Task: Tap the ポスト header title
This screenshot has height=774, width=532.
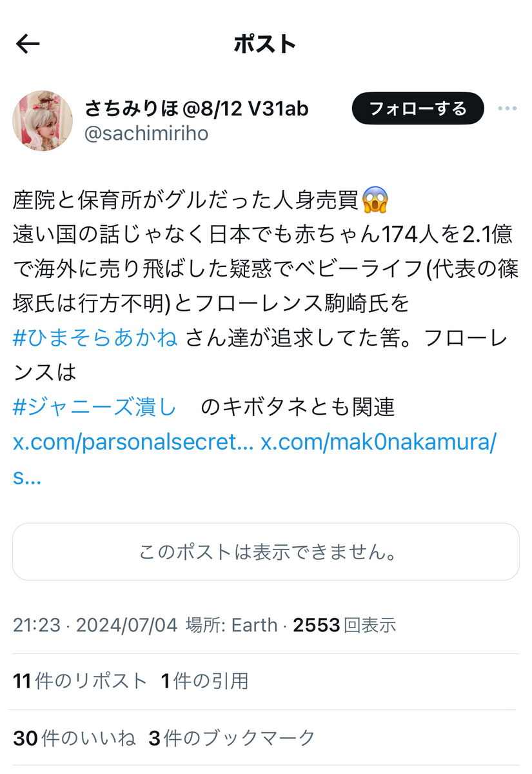Action: (265, 44)
